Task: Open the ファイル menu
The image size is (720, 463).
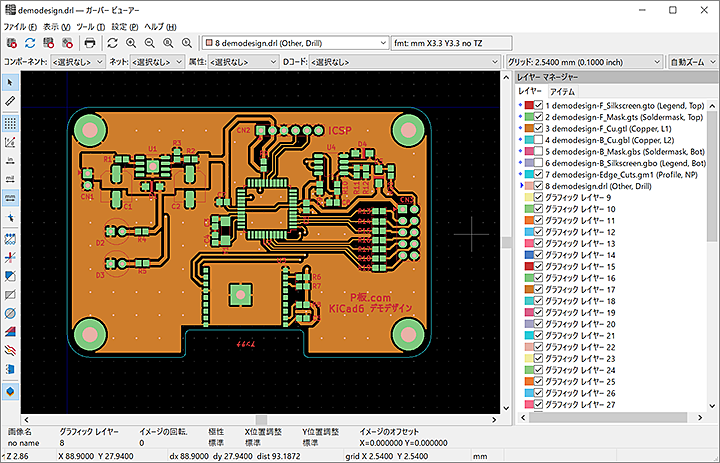Action: pos(20,25)
